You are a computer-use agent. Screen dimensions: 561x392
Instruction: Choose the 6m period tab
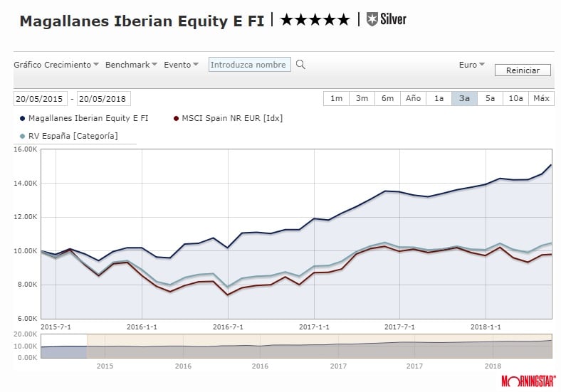point(387,99)
